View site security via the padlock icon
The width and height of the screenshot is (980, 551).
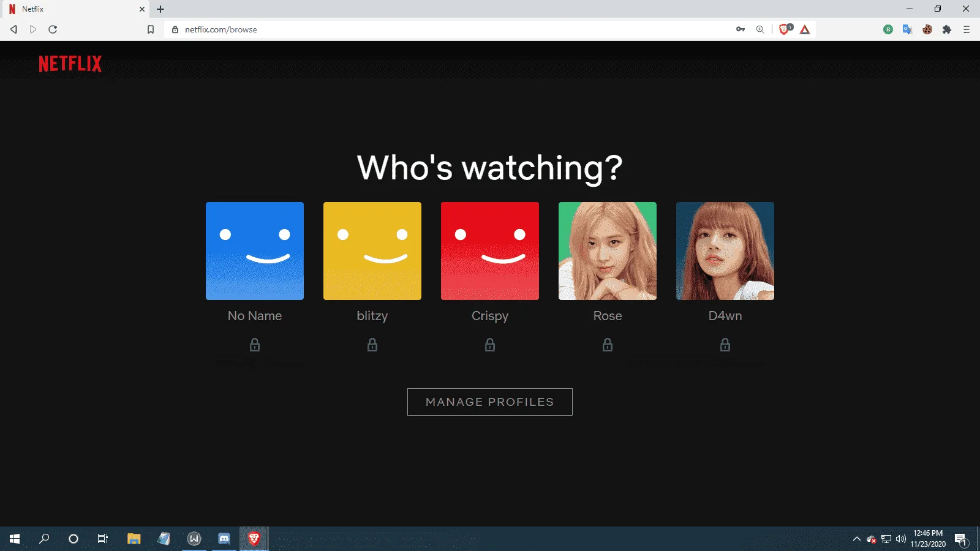[175, 29]
